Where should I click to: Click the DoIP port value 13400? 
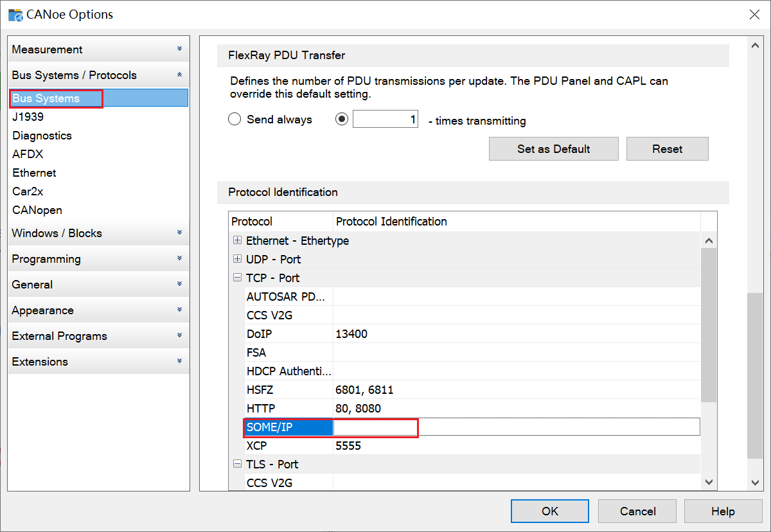pyautogui.click(x=351, y=333)
